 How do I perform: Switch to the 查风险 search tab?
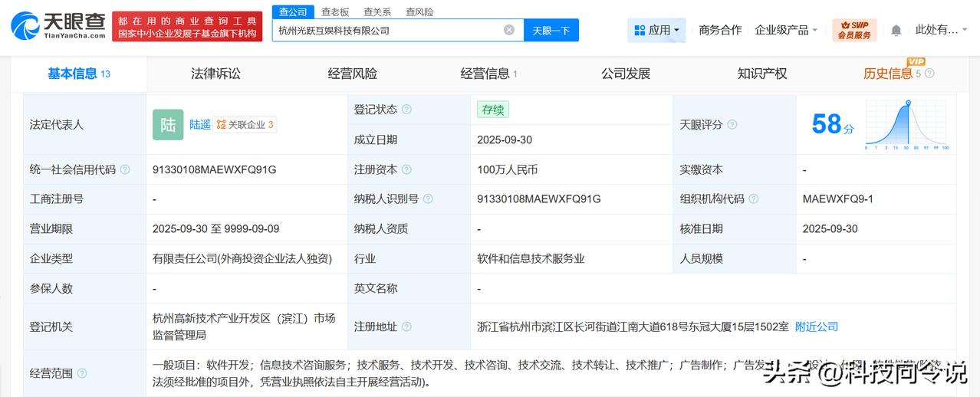coord(419,11)
